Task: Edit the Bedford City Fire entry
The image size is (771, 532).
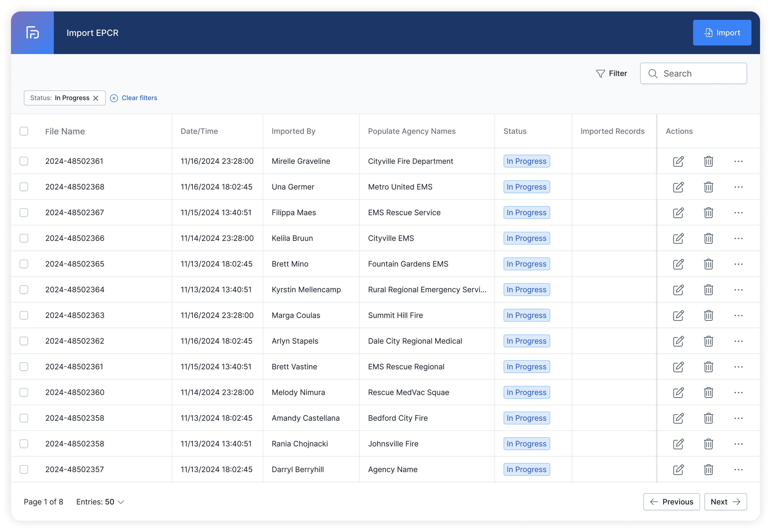Action: pyautogui.click(x=678, y=418)
